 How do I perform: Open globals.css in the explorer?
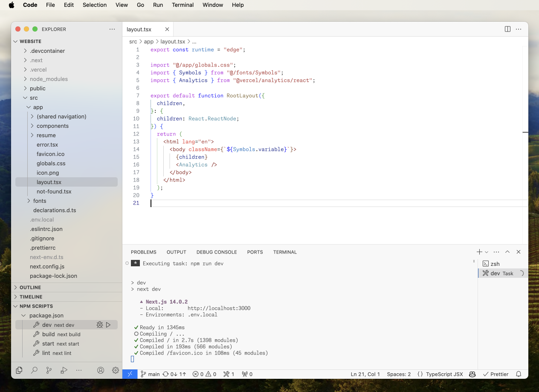pos(51,163)
